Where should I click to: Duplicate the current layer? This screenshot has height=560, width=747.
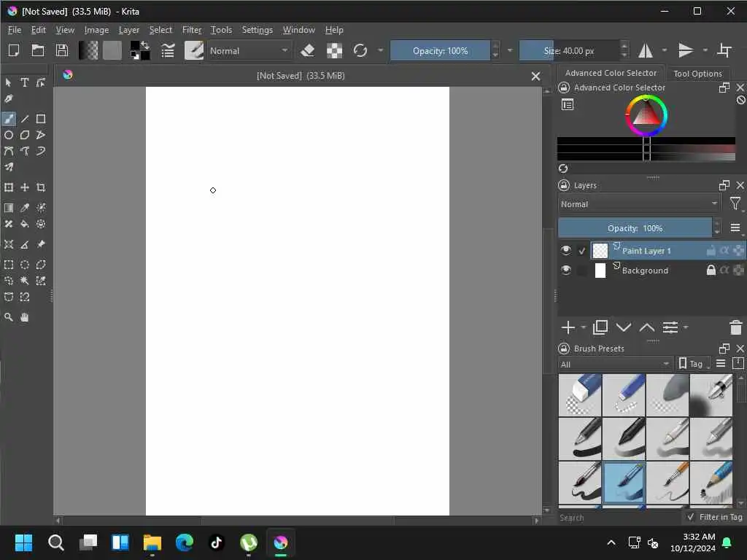(x=600, y=327)
